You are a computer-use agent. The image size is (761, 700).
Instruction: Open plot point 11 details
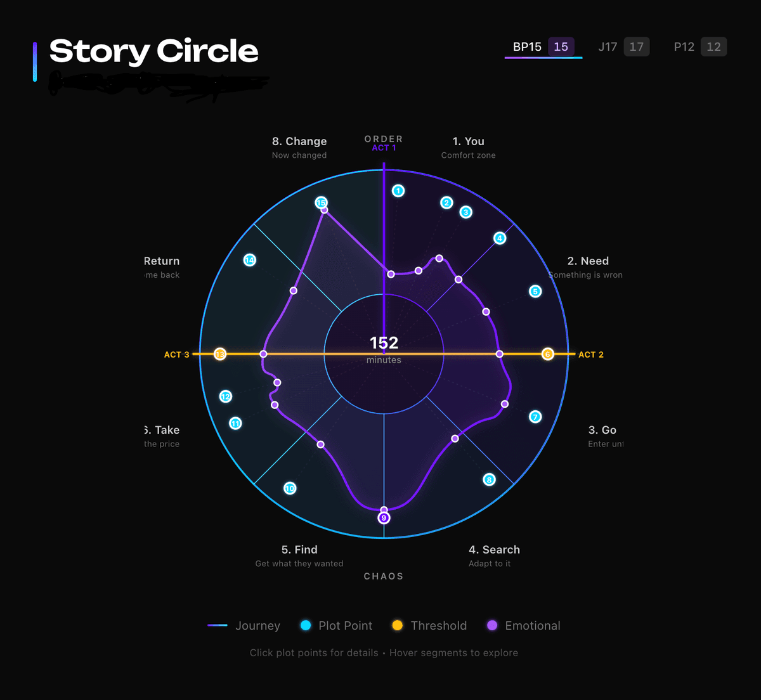click(235, 424)
